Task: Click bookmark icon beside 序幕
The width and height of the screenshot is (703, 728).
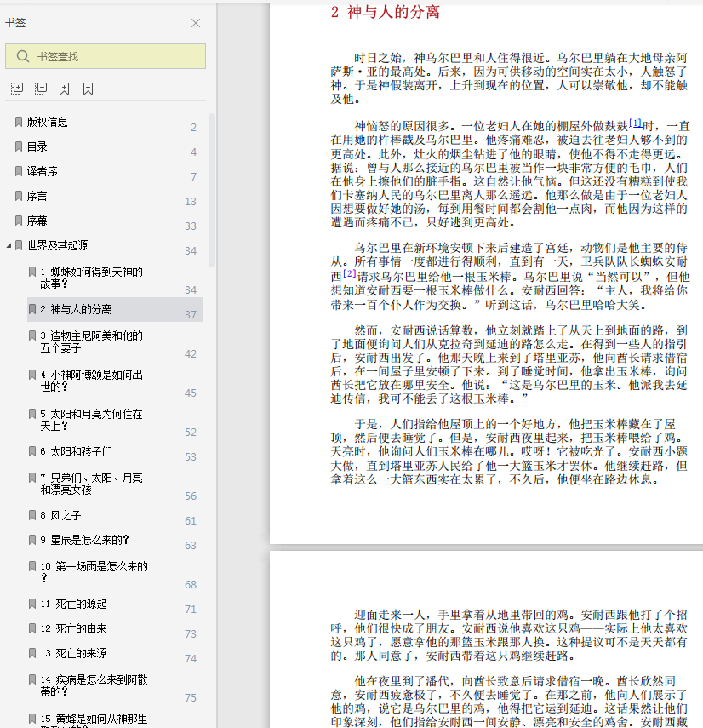Action: (x=19, y=221)
